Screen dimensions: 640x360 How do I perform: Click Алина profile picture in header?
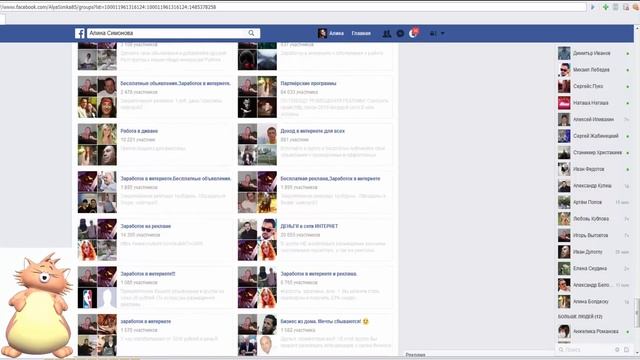322,33
